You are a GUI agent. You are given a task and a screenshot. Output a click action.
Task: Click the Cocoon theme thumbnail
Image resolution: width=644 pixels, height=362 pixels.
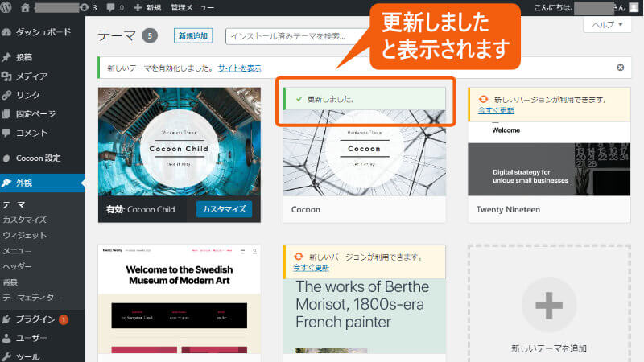365,153
